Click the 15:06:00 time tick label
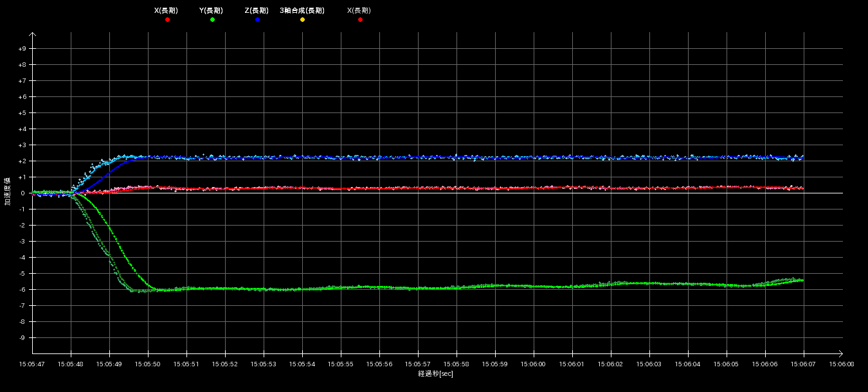Viewport: 868px width, 392px height. [x=534, y=364]
